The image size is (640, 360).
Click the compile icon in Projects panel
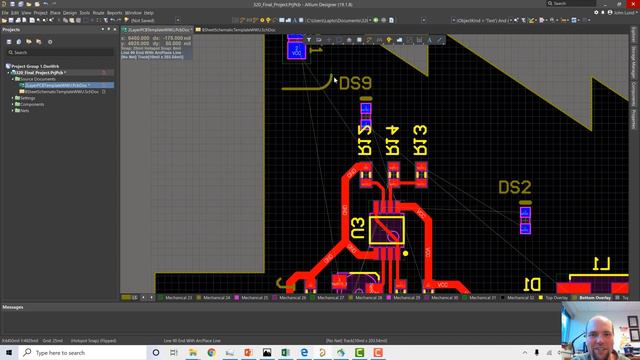click(x=19, y=42)
